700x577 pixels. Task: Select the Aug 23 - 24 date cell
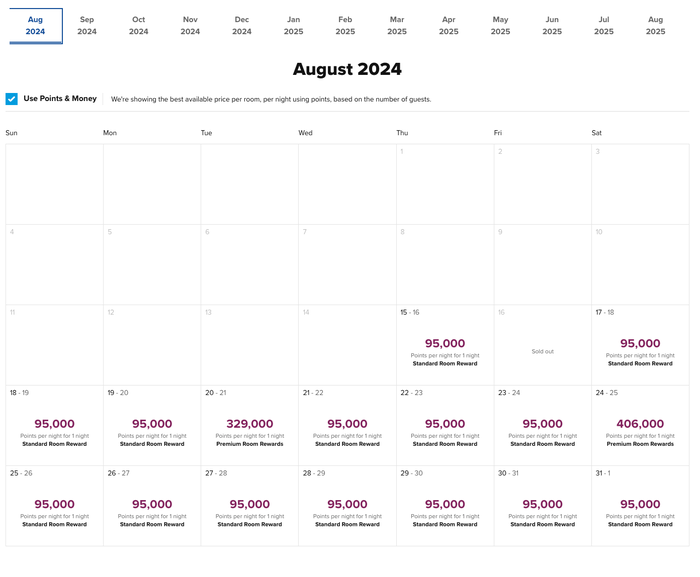(542, 425)
